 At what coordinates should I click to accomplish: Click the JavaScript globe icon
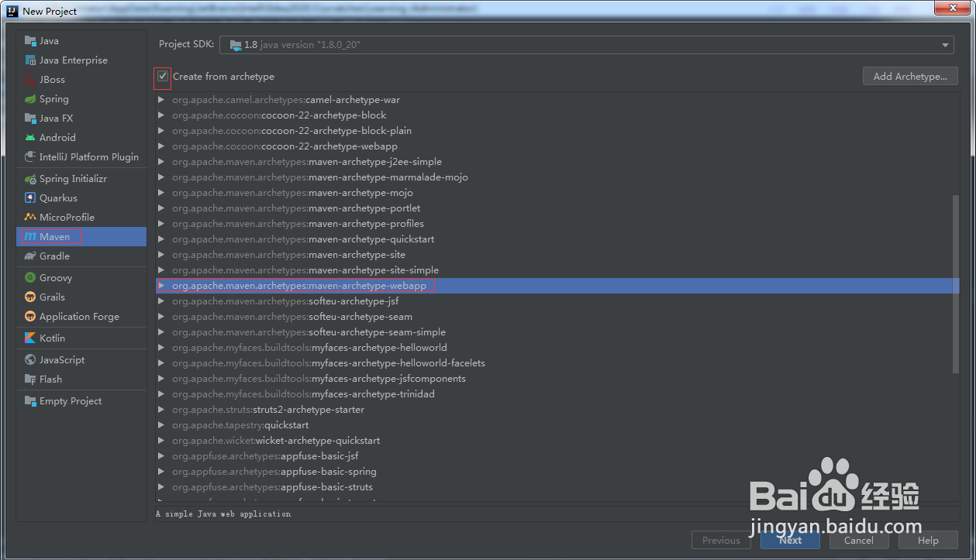coord(30,360)
